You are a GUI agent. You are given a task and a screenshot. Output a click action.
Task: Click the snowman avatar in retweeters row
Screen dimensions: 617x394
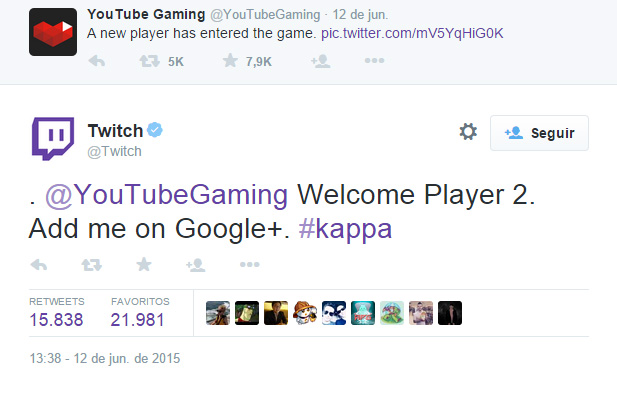pos(305,313)
